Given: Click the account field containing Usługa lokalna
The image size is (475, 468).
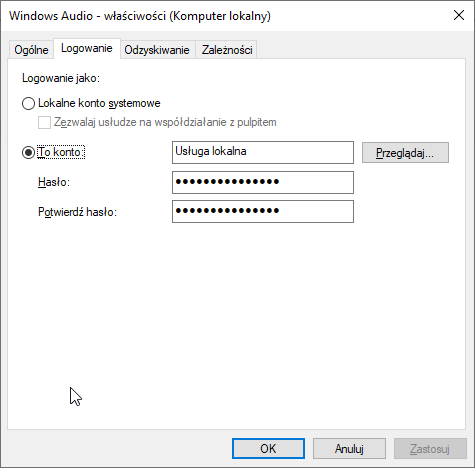Looking at the screenshot, I should pyautogui.click(x=263, y=152).
